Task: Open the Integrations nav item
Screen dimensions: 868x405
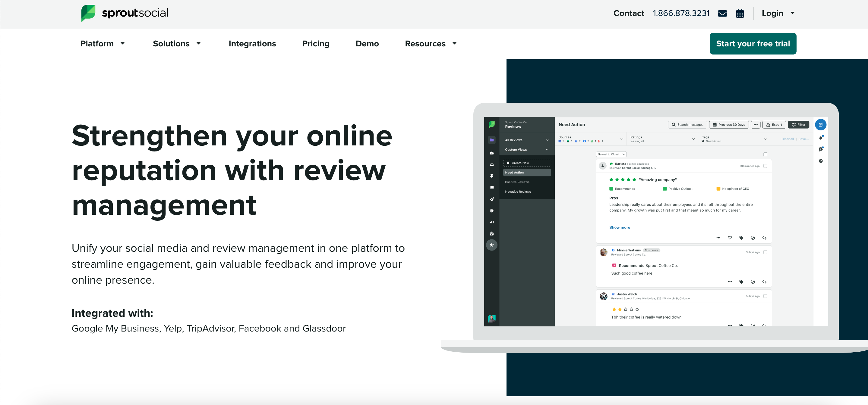Action: [252, 44]
